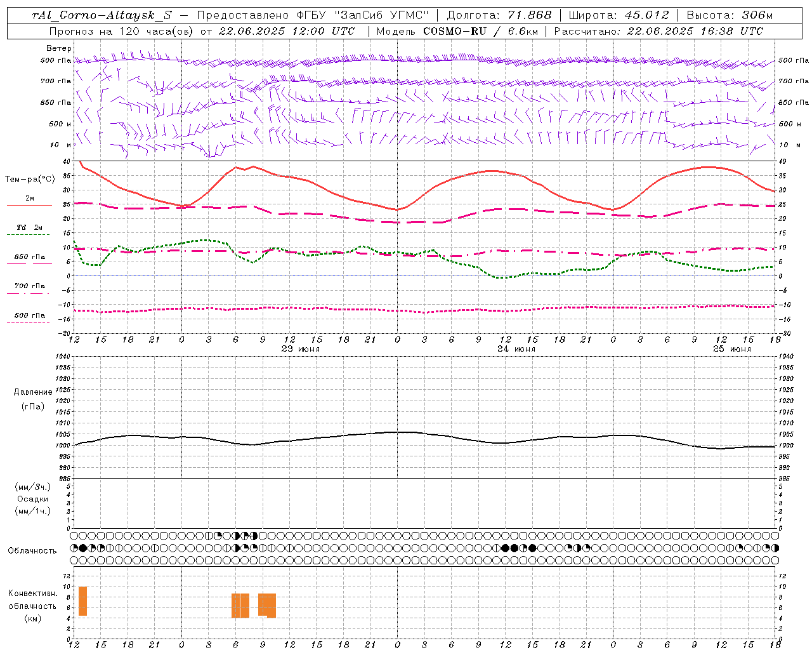Click the (мм/3ч.) precipitation unit label
Screen dimensions: 812x650
point(33,487)
